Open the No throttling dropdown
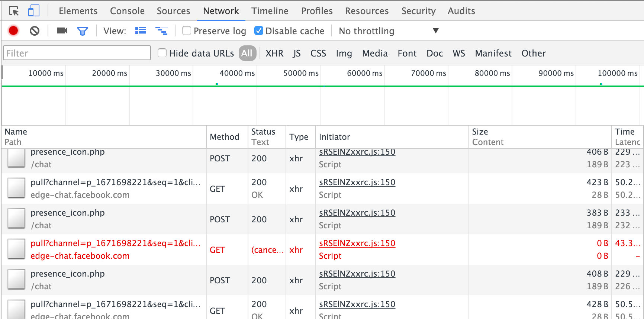Viewport: 644px width, 319px height. (x=389, y=31)
